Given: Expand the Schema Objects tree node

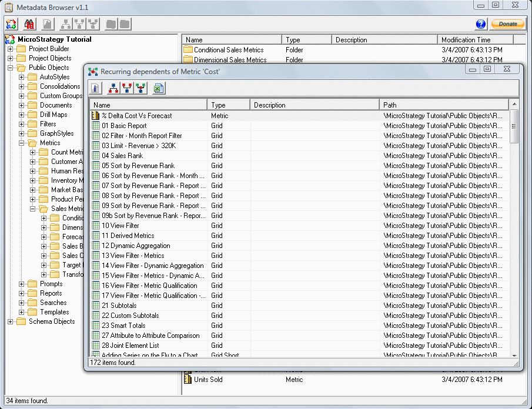Looking at the screenshot, I should pyautogui.click(x=10, y=322).
